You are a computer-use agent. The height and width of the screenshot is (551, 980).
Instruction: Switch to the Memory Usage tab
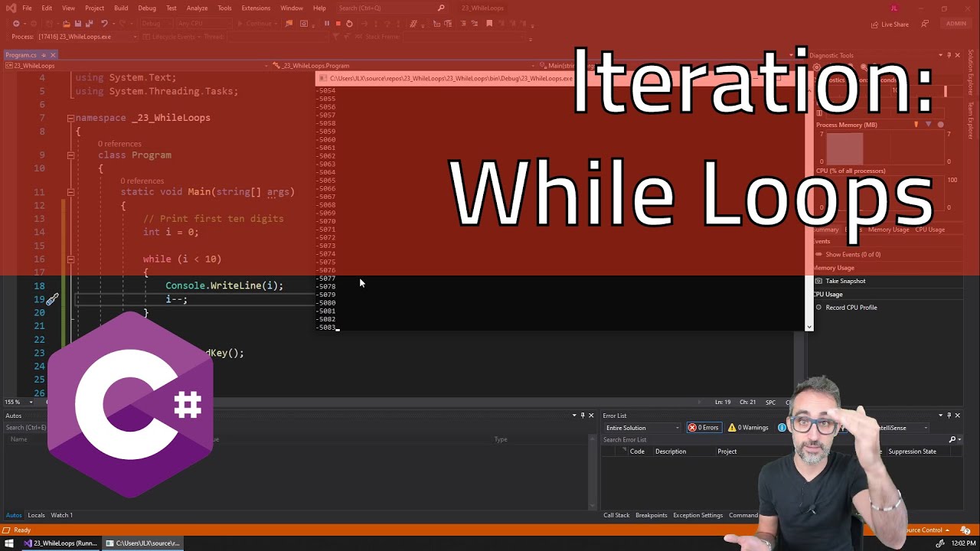click(x=888, y=230)
